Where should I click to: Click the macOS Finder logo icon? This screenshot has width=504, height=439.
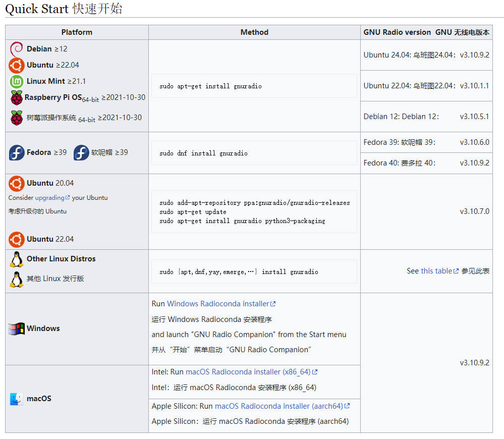click(x=17, y=399)
